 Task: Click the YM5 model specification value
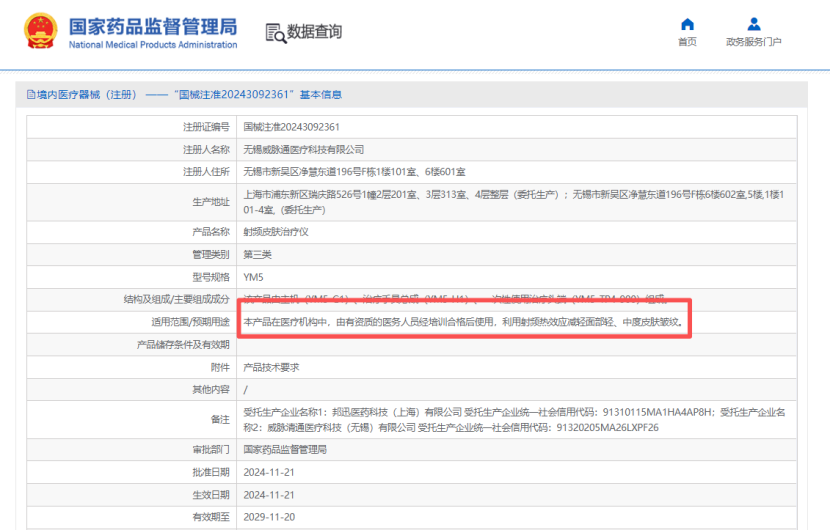254,277
